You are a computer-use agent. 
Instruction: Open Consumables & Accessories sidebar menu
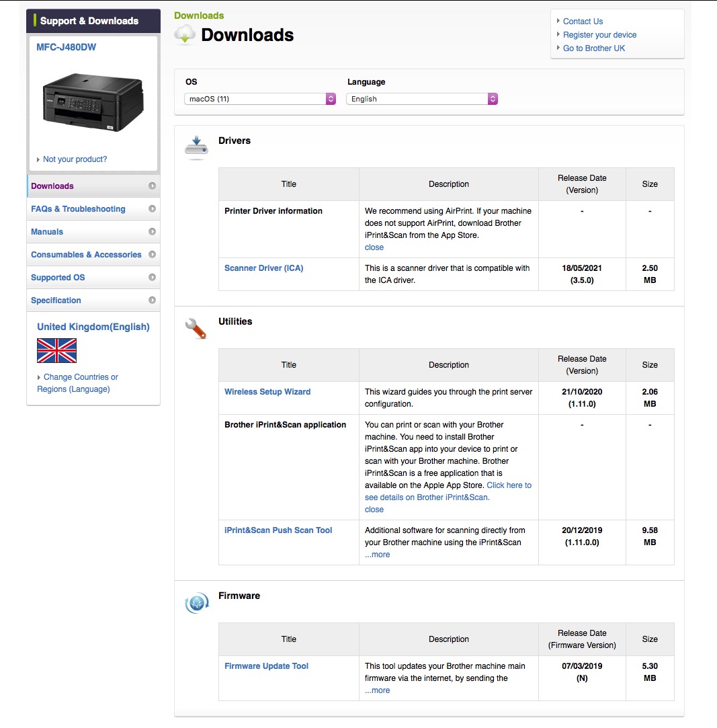tap(86, 255)
